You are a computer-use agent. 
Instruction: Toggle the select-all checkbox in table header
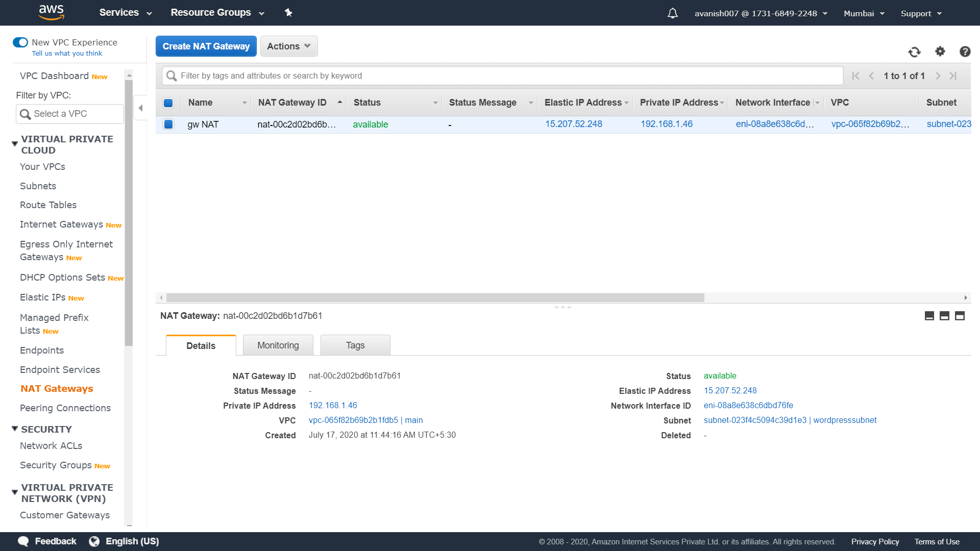pos(168,103)
